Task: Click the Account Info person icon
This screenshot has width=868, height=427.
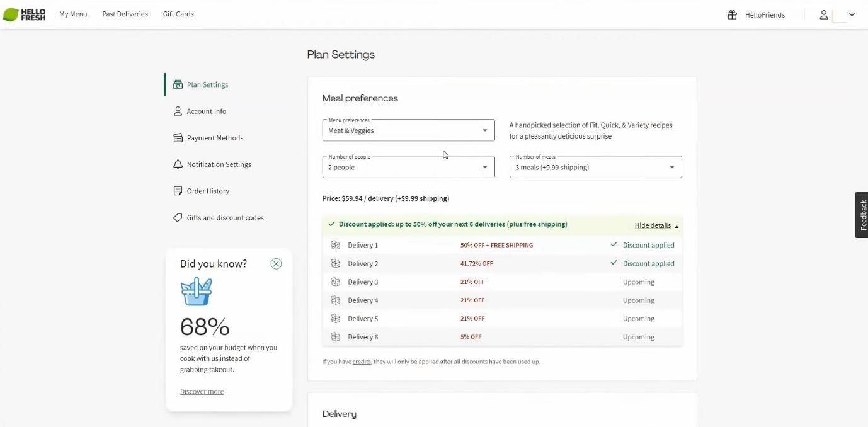Action: pyautogui.click(x=178, y=111)
